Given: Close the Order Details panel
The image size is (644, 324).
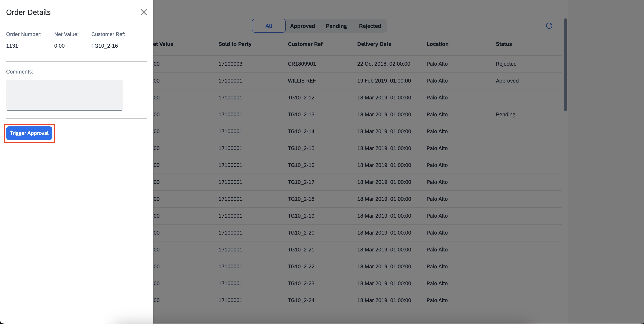Looking at the screenshot, I should click(x=144, y=12).
